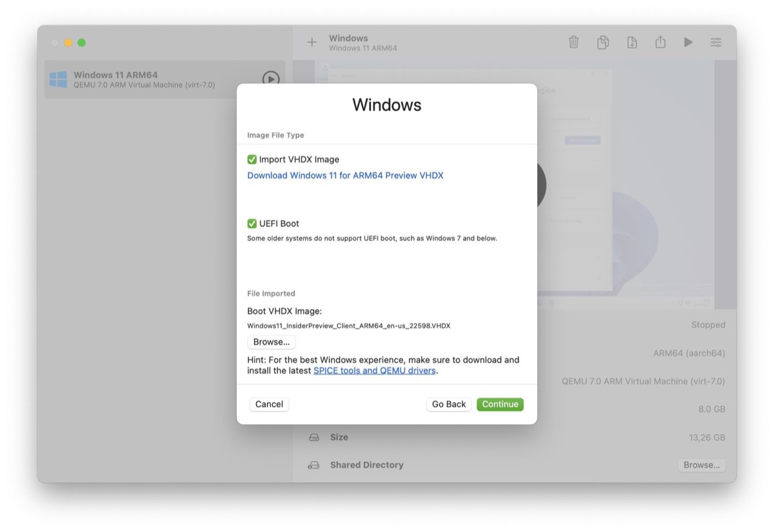Click the move VM icon in the toolbar
774x532 pixels.
tap(632, 43)
